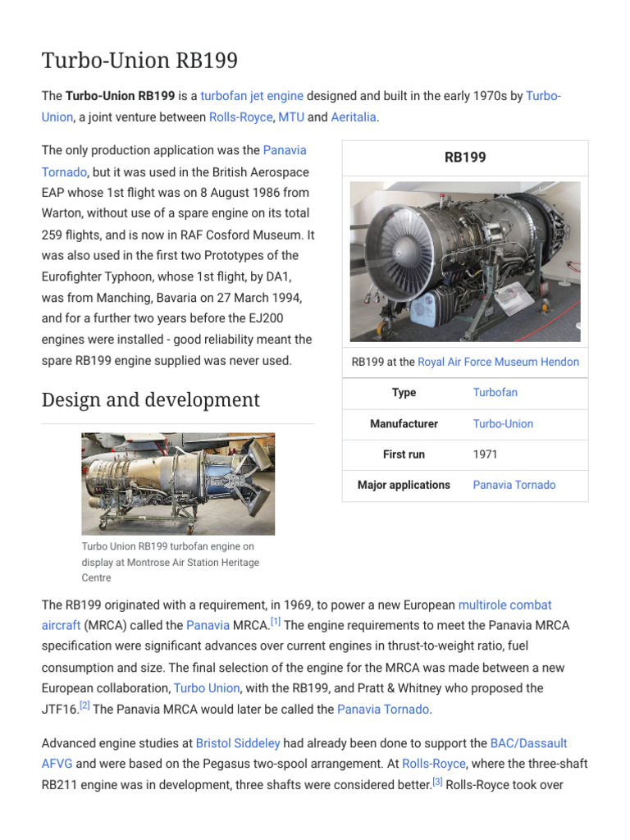Click the Turbo-Union RB199 page title
The image size is (630, 840).
tap(139, 61)
